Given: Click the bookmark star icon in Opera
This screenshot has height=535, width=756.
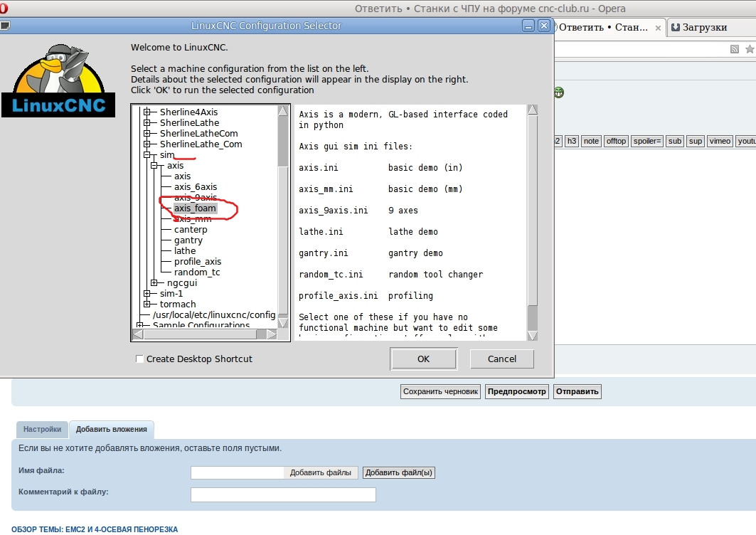Looking at the screenshot, I should click(750, 49).
